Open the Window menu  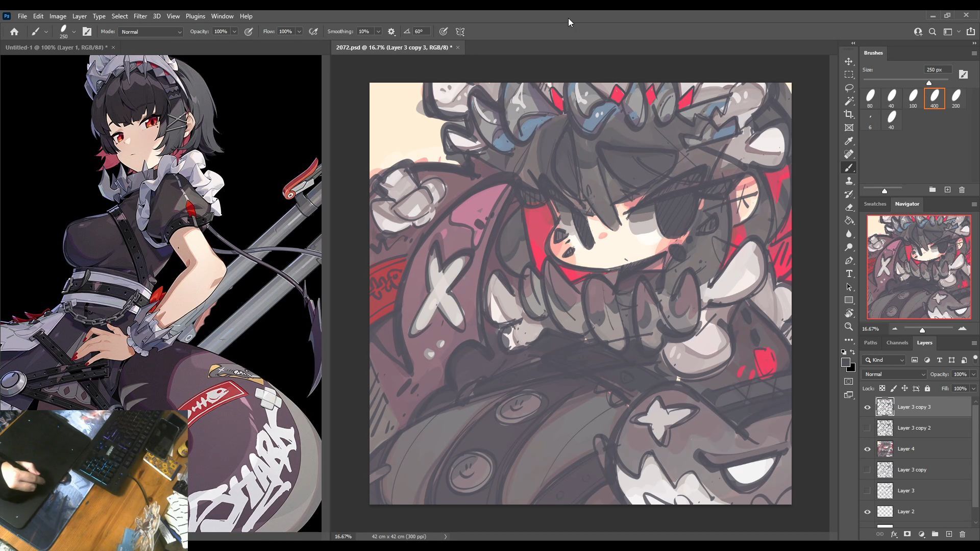(222, 16)
